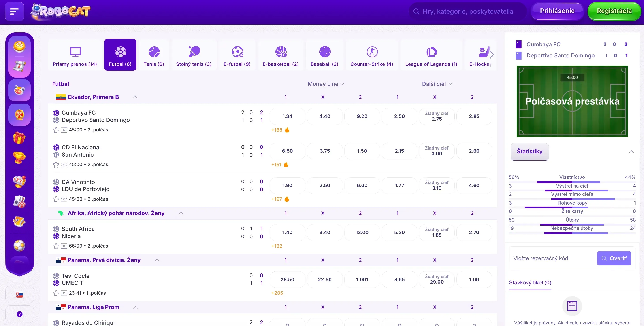
Task: Open the South Africa vs Nigeria match
Action: (78, 232)
